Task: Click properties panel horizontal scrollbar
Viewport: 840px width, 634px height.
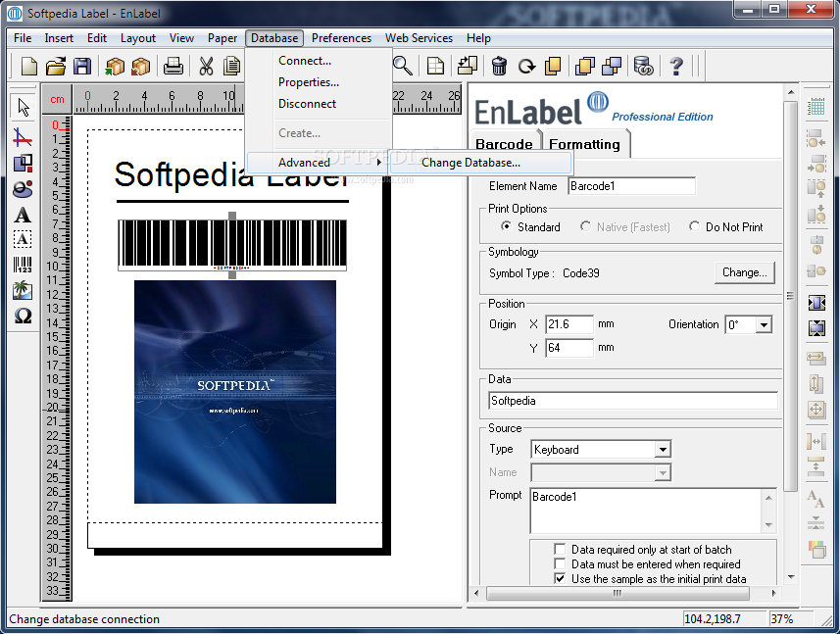Action: click(618, 593)
